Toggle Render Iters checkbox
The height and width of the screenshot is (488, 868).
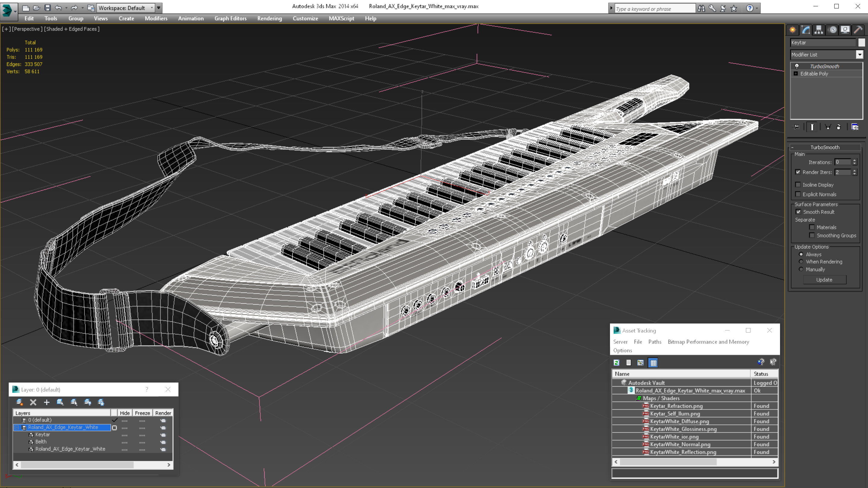click(798, 172)
